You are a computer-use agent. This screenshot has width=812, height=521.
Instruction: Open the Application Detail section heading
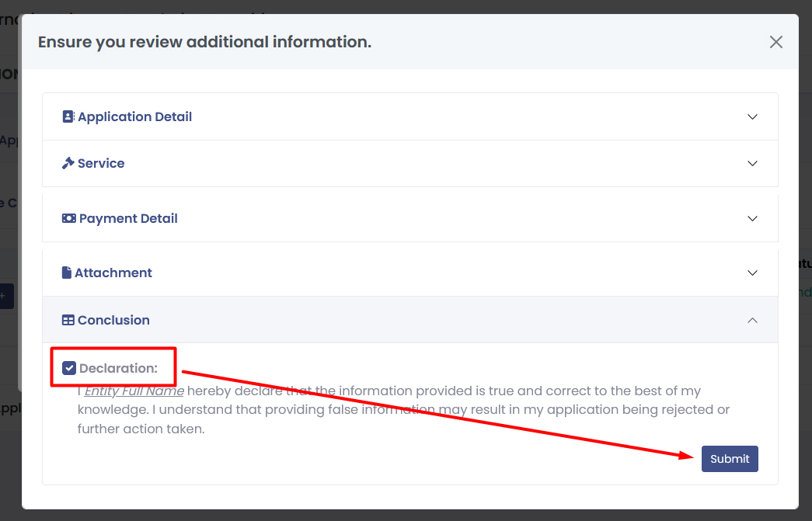pos(134,116)
